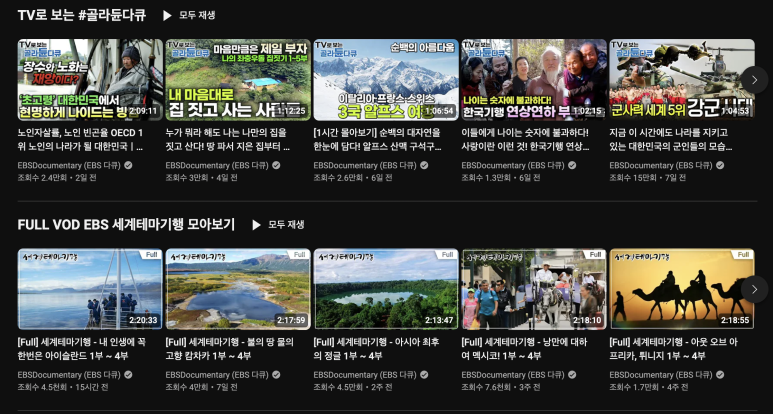773x414 pixels.
Task: Open EBSDocumentary channel under 아이슬란드 video
Action: 69,375
